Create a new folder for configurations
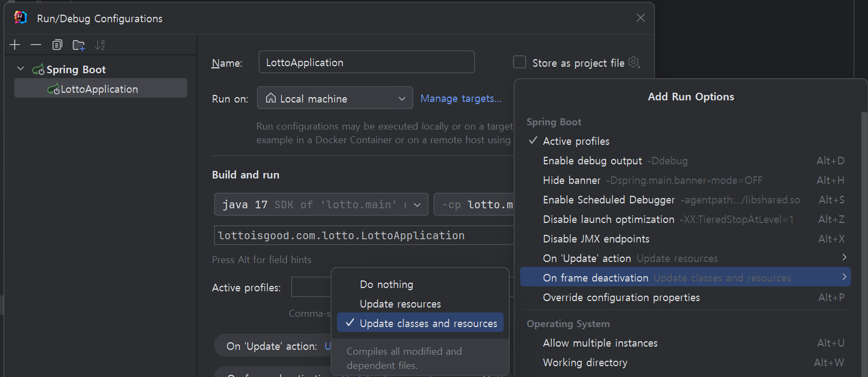 [x=79, y=45]
